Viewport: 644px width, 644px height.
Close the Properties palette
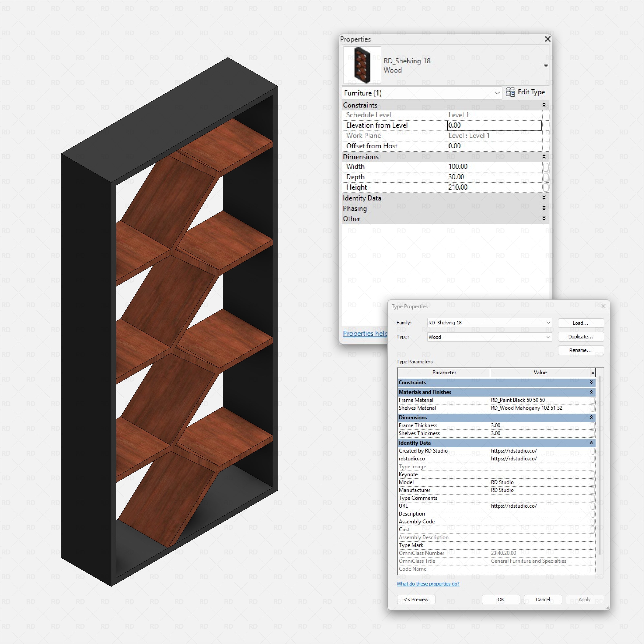click(x=547, y=39)
